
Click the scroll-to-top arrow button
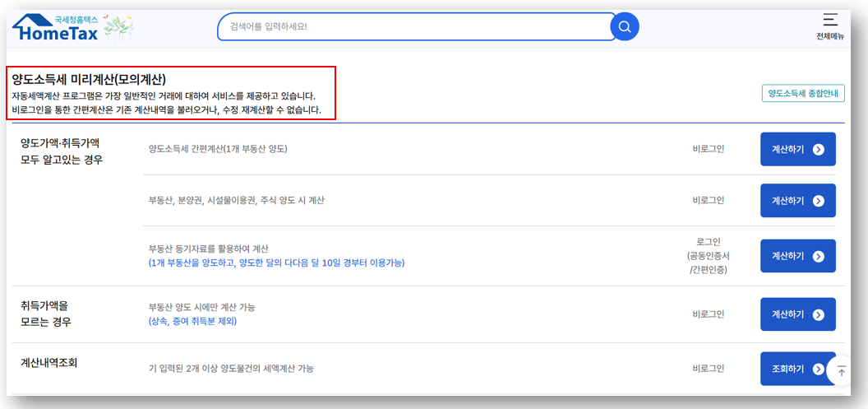click(x=842, y=371)
